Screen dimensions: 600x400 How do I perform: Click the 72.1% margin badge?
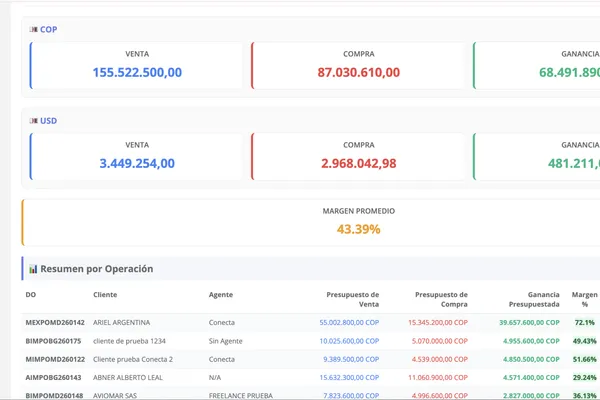(585, 323)
